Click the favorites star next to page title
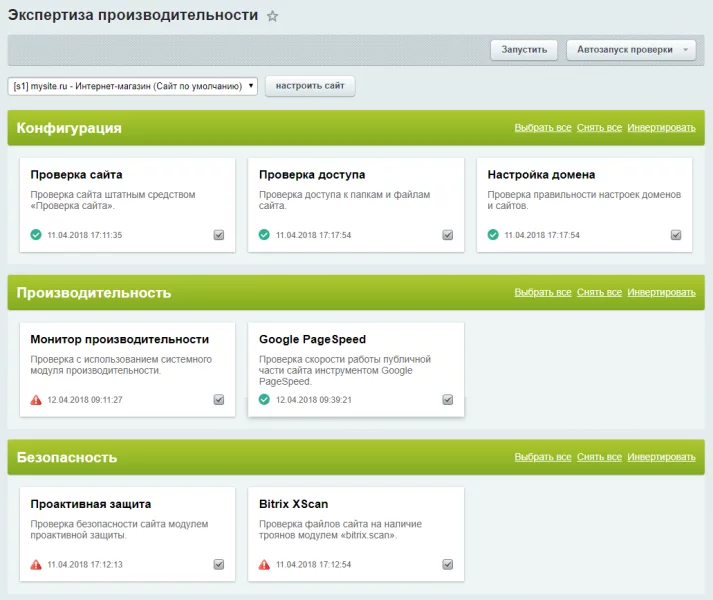 272,17
